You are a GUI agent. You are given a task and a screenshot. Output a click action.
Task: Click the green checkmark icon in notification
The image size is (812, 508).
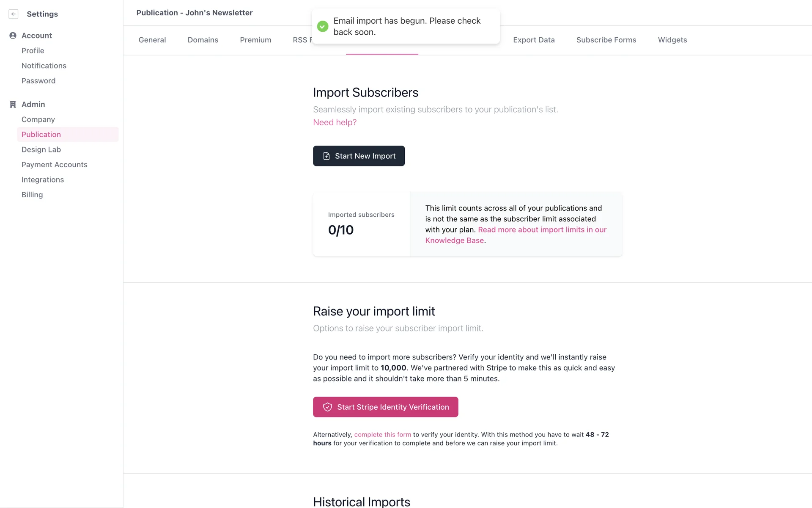(x=323, y=26)
